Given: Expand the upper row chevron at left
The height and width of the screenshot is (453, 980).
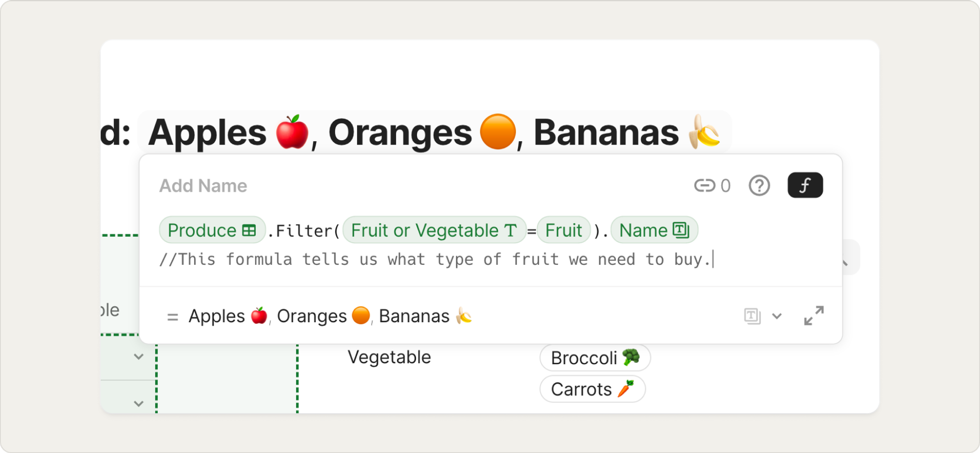Looking at the screenshot, I should click(x=139, y=357).
